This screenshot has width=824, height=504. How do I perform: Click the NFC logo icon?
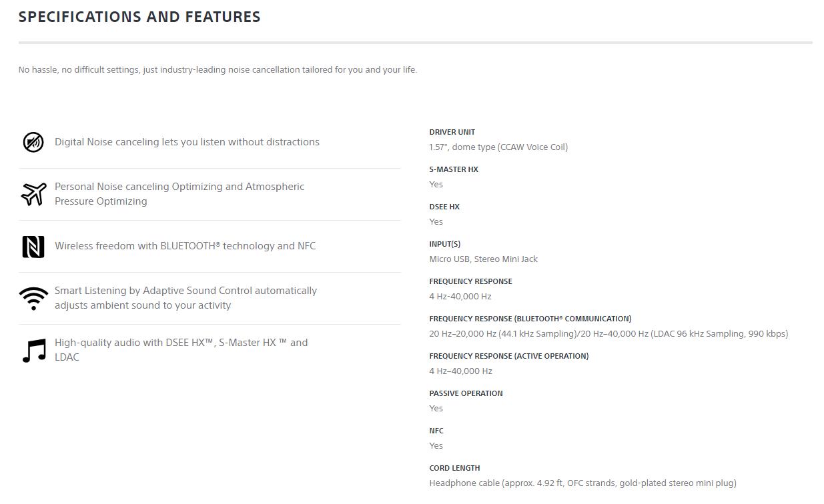33,247
